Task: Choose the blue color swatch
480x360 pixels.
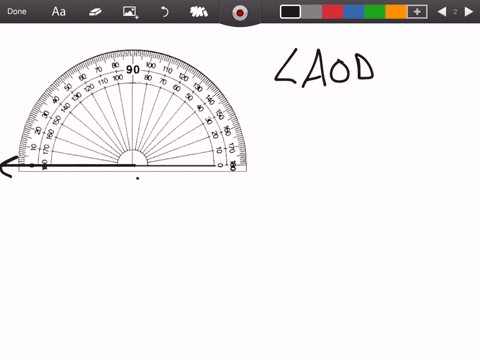Action: (x=354, y=12)
